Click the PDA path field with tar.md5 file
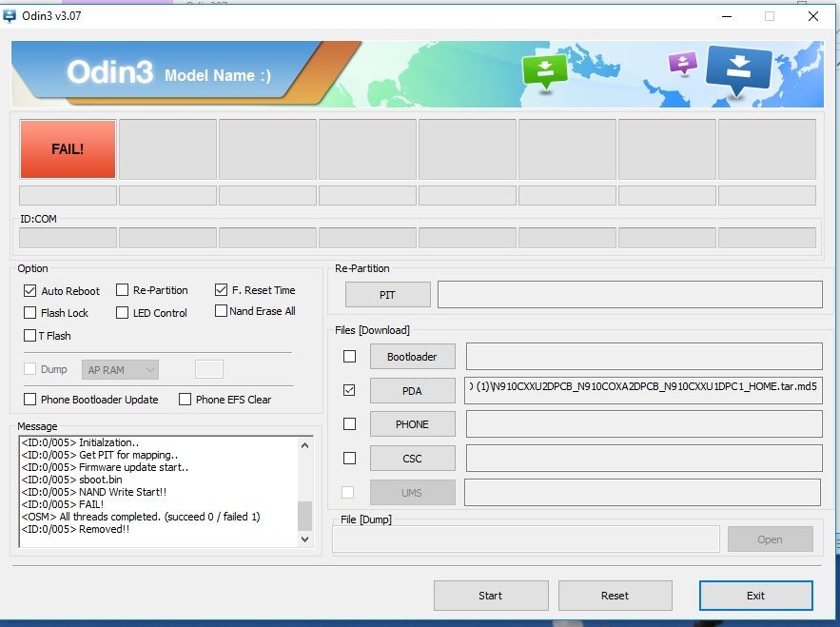The width and height of the screenshot is (840, 627). 644,390
